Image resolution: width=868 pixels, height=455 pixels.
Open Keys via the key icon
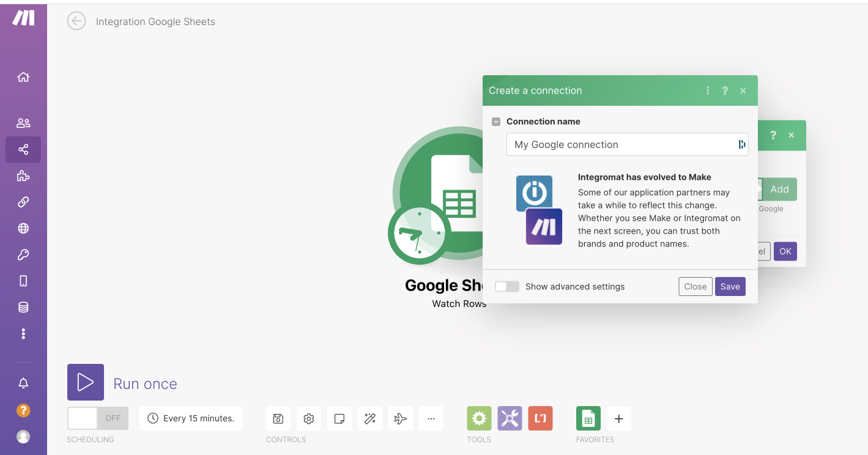click(23, 255)
